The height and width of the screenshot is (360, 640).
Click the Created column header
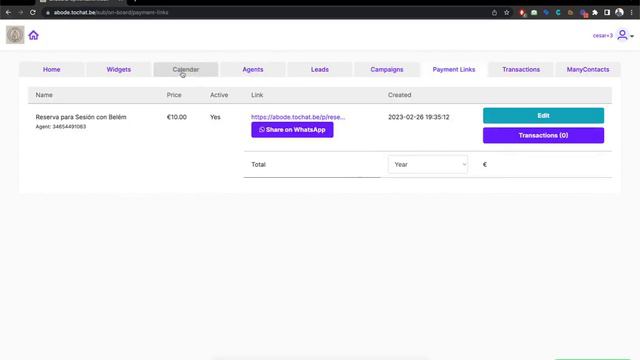pos(400,95)
